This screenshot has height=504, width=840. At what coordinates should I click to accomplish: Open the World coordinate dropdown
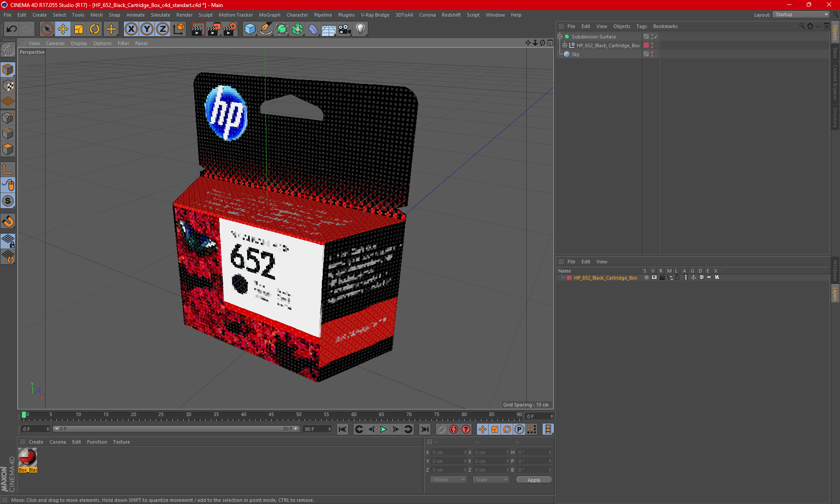(x=448, y=479)
